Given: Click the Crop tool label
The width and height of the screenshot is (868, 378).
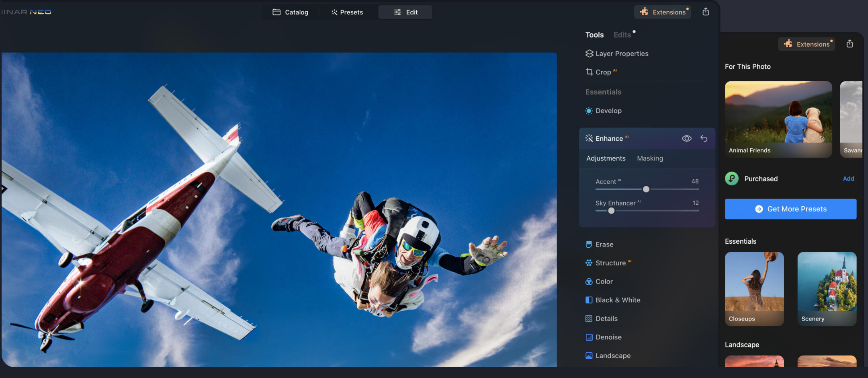Looking at the screenshot, I should pyautogui.click(x=603, y=72).
